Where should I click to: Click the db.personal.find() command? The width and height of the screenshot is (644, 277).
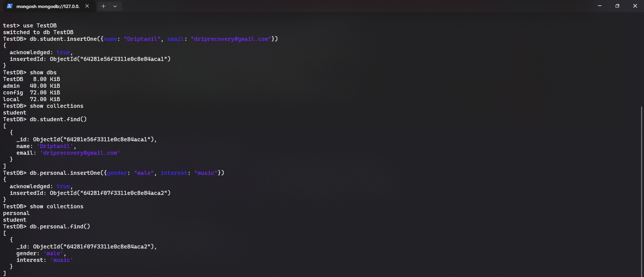(x=60, y=226)
